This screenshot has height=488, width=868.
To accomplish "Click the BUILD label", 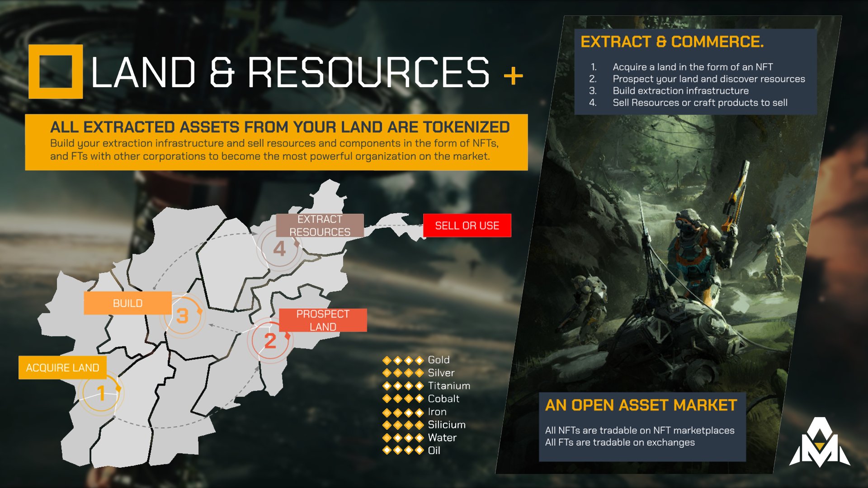I will pos(127,303).
